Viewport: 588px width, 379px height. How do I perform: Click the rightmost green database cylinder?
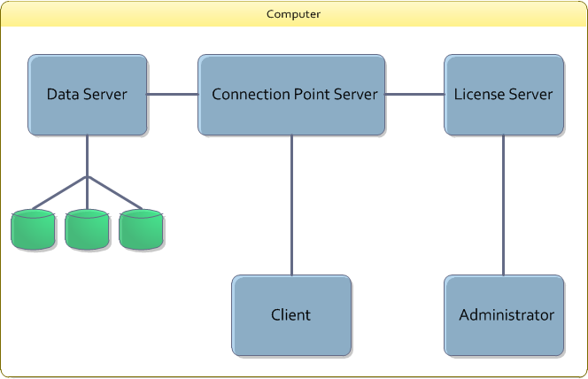tap(141, 229)
